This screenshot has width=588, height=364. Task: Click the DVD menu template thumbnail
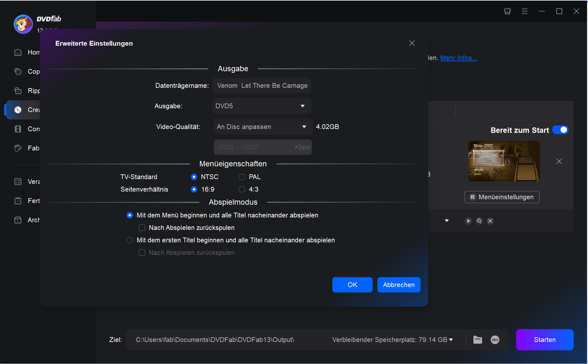(x=504, y=161)
